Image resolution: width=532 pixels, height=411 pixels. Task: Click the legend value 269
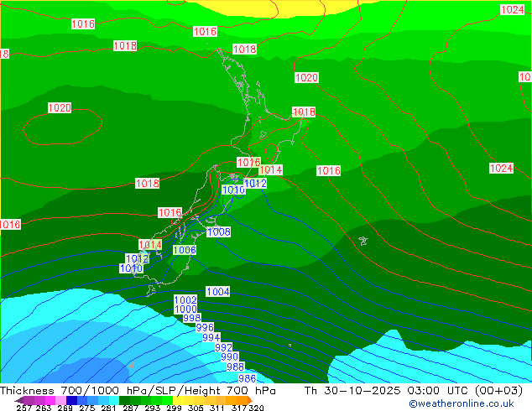(x=65, y=408)
